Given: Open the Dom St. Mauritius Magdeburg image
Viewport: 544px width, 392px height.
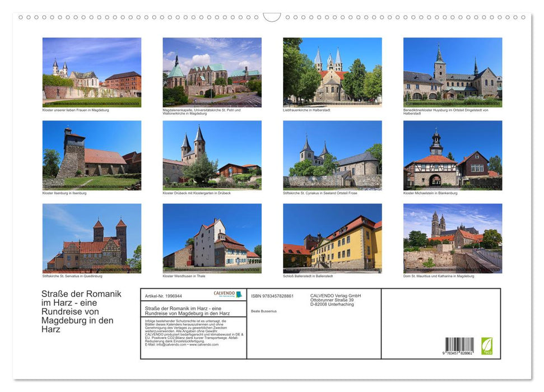Looking at the screenshot, I should point(453,238).
